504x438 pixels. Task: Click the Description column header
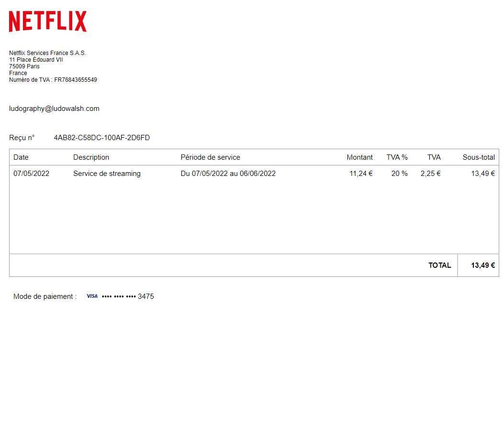(x=91, y=157)
